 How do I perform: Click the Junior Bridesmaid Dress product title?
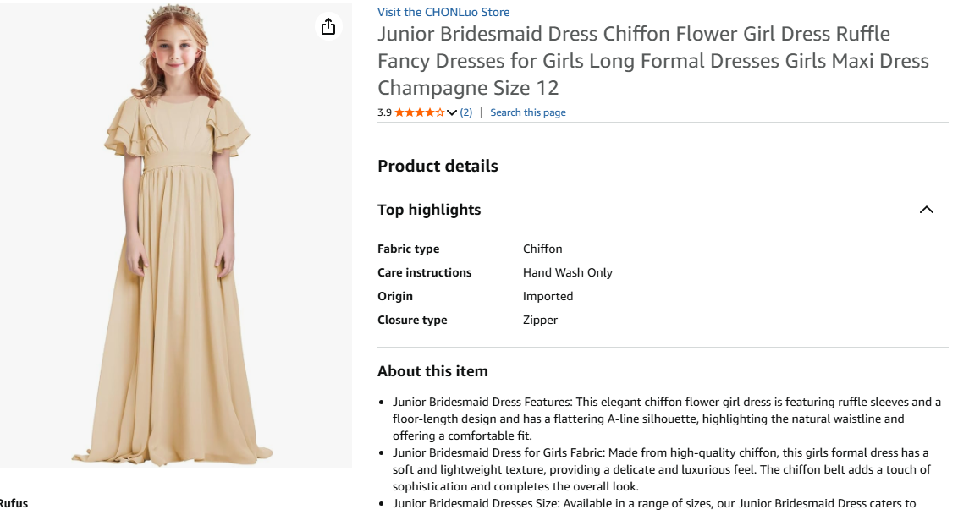652,61
